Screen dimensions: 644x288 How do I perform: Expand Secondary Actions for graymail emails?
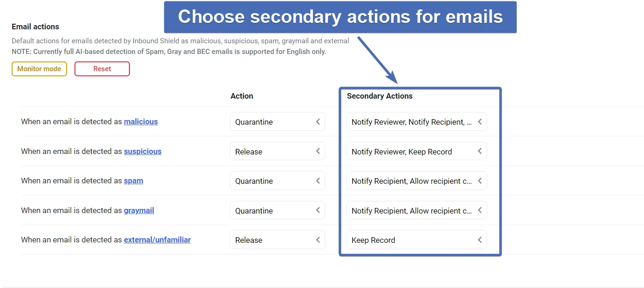416,210
